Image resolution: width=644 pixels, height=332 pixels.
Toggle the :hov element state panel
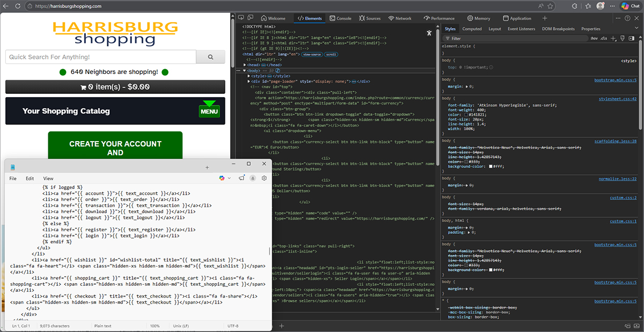point(594,39)
